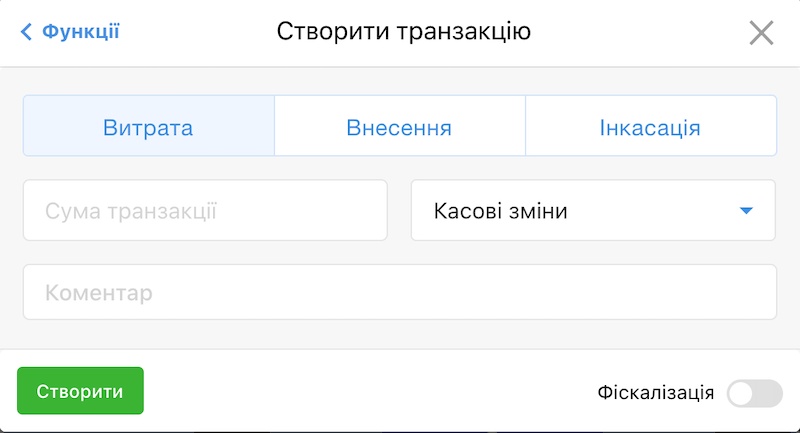
Task: Click the Фіскалізація label text
Action: pos(655,393)
